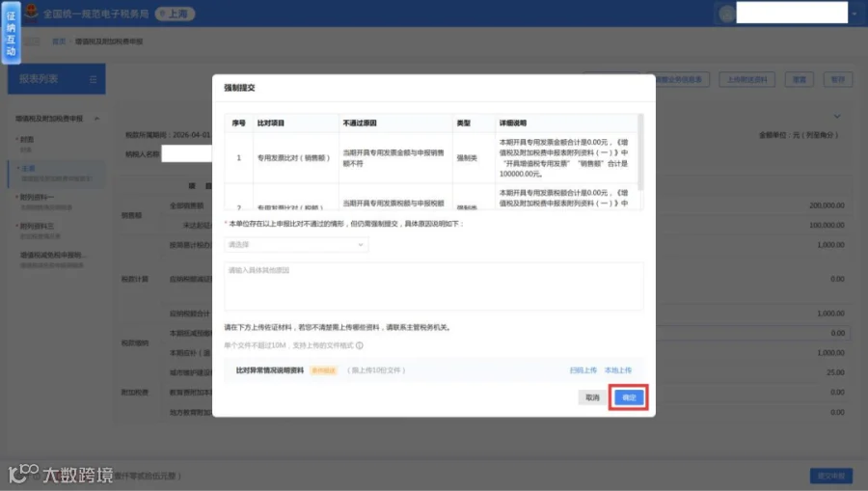Expand the chevron above 金额单位
The image size is (868, 491).
[x=837, y=117]
